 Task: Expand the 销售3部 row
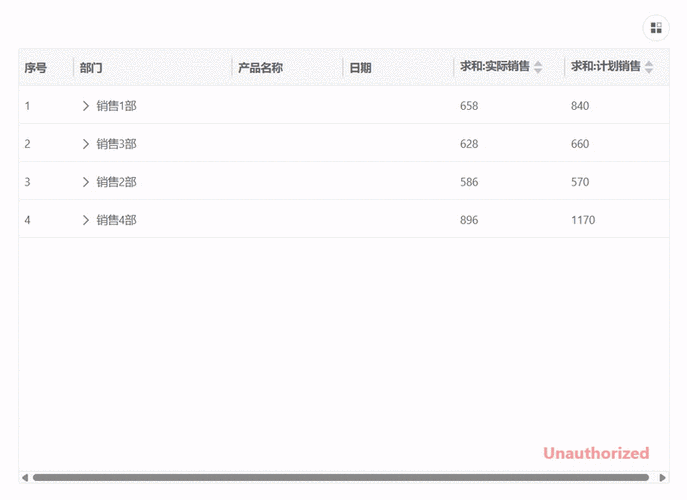[x=86, y=144]
